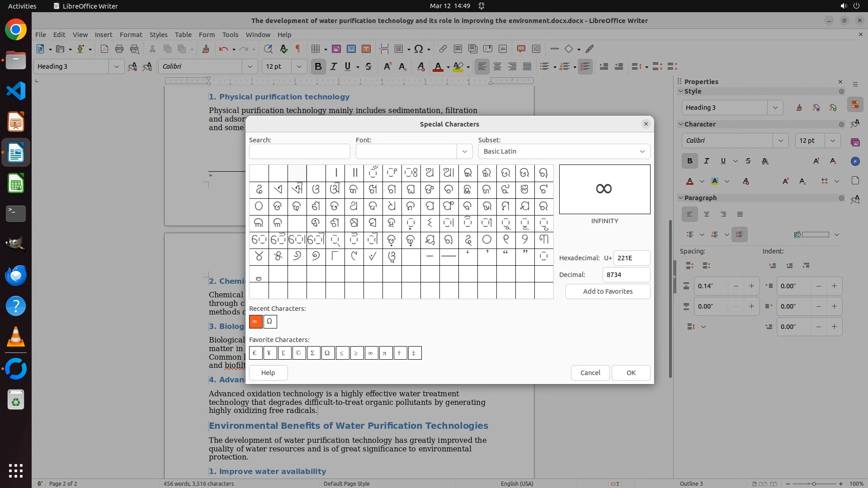
Task: Toggle Bold in the formatting toolbar
Action: (318, 66)
